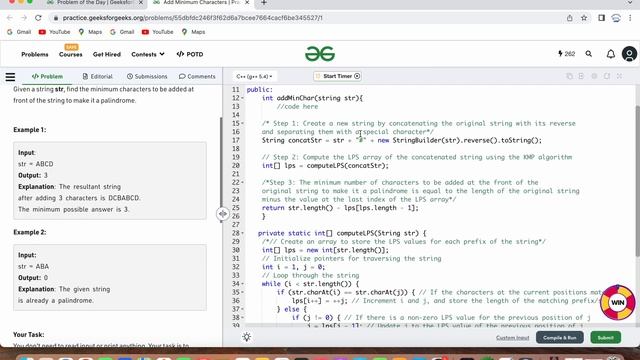The image size is (640, 360).
Task: Collapse if block fold at line 35
Action: 242,292
